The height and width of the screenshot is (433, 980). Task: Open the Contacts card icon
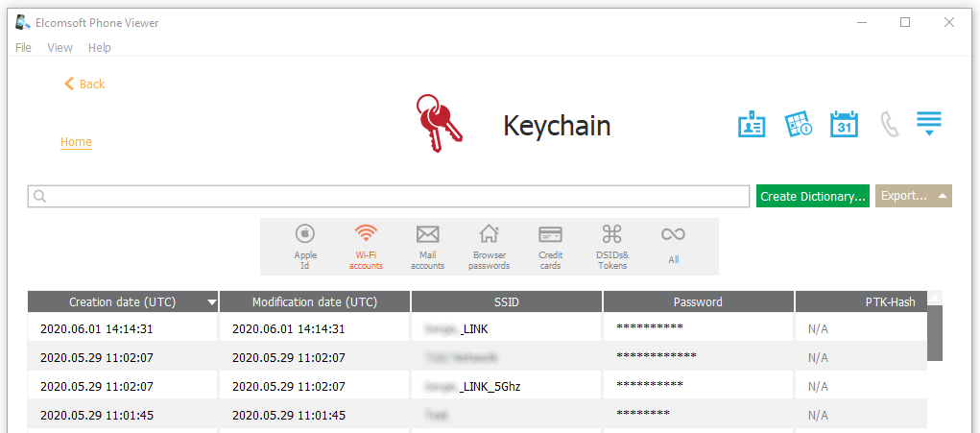[752, 125]
